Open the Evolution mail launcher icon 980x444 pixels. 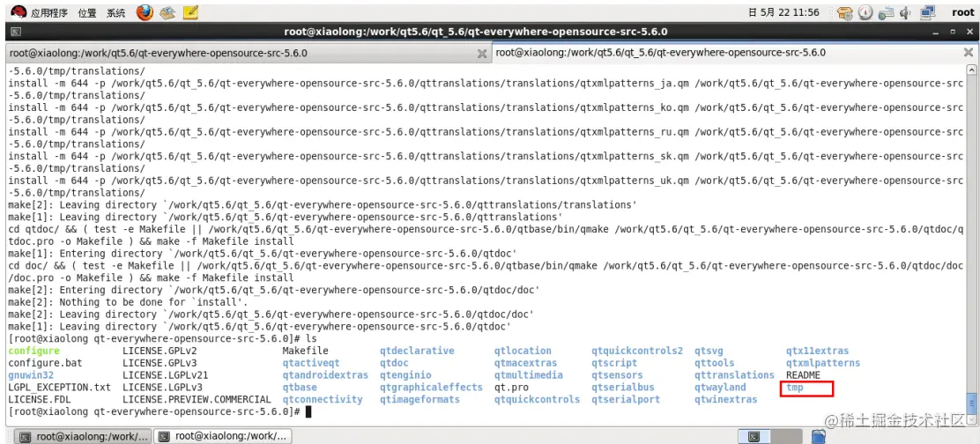(x=167, y=12)
